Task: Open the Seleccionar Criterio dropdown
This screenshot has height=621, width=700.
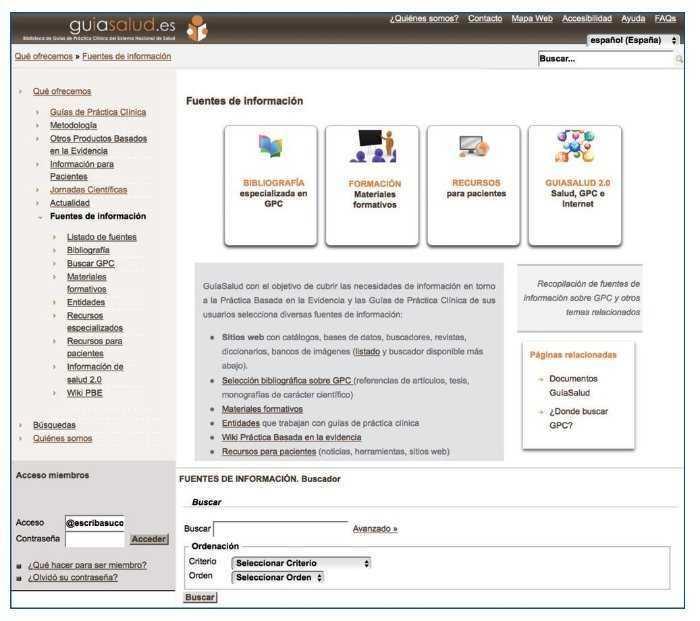Action: click(x=301, y=563)
